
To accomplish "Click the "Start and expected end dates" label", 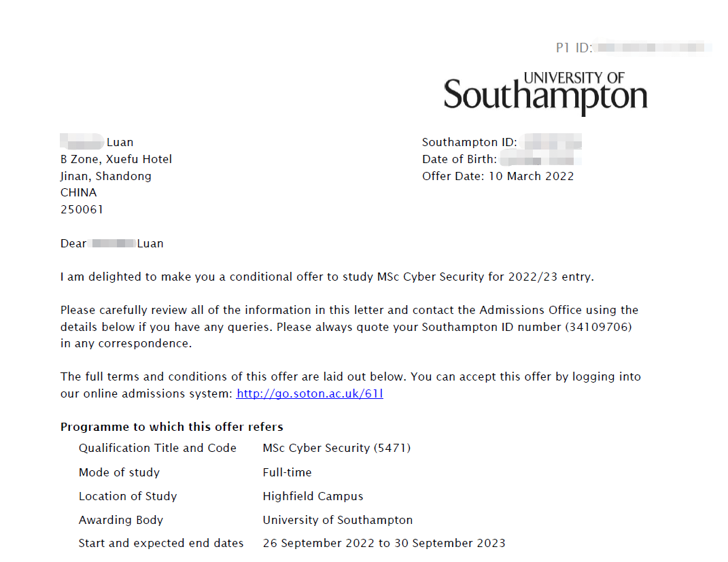I will tap(161, 543).
